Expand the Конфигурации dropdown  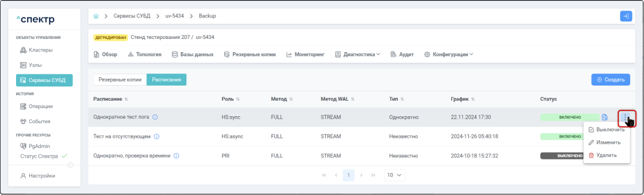click(449, 54)
